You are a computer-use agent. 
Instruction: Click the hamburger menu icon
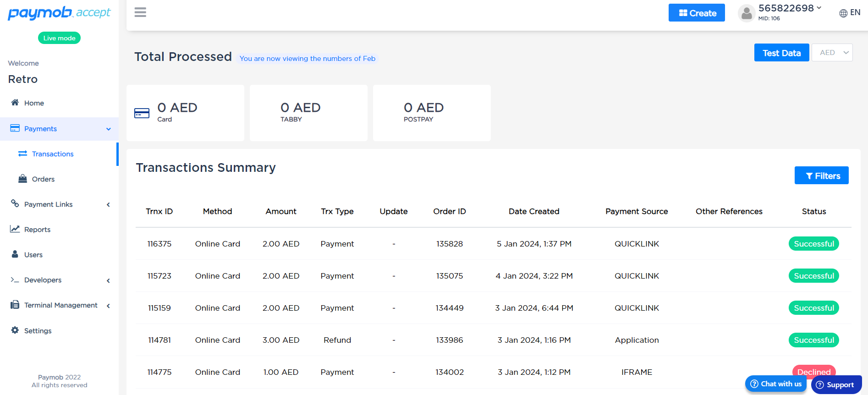pyautogui.click(x=140, y=12)
